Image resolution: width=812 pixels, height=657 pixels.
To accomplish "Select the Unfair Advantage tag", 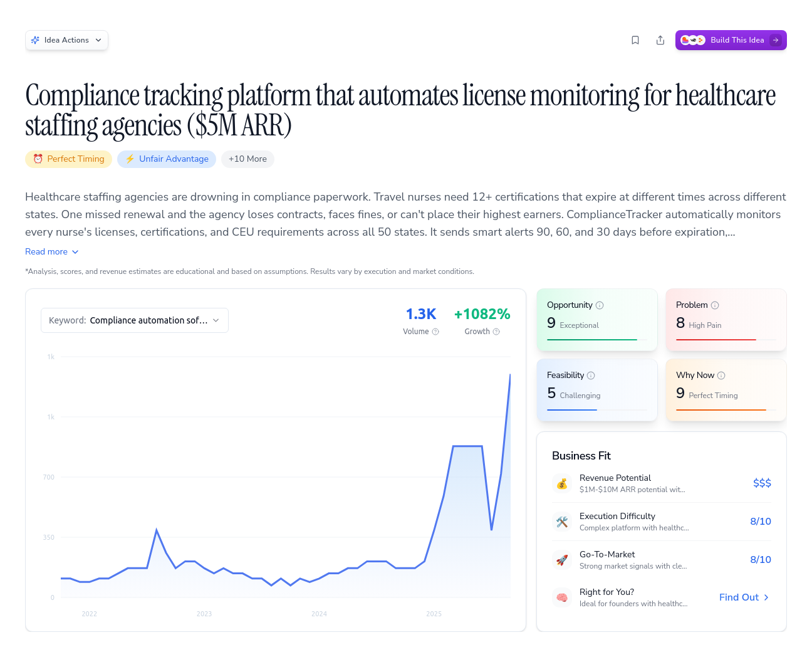I will (x=167, y=159).
